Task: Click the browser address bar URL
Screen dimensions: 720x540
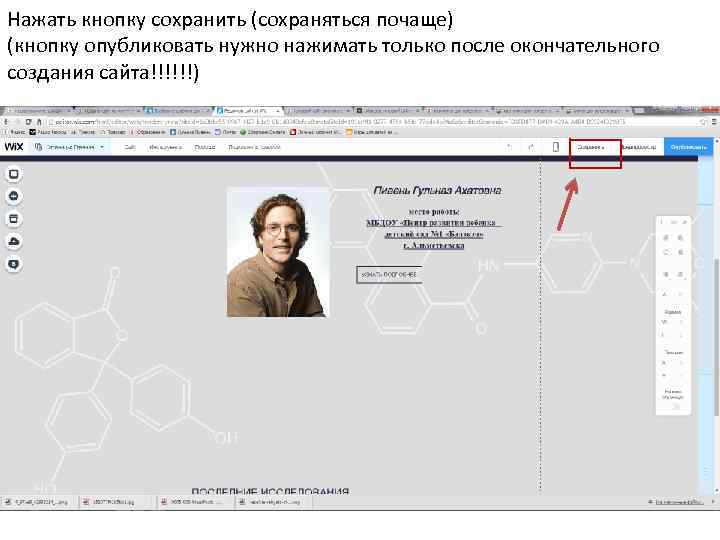Action: click(340, 122)
